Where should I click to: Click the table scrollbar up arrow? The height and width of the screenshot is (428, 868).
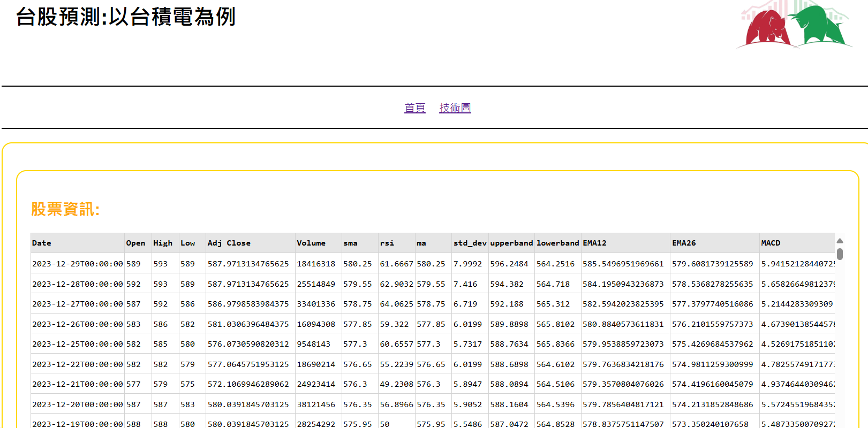840,241
